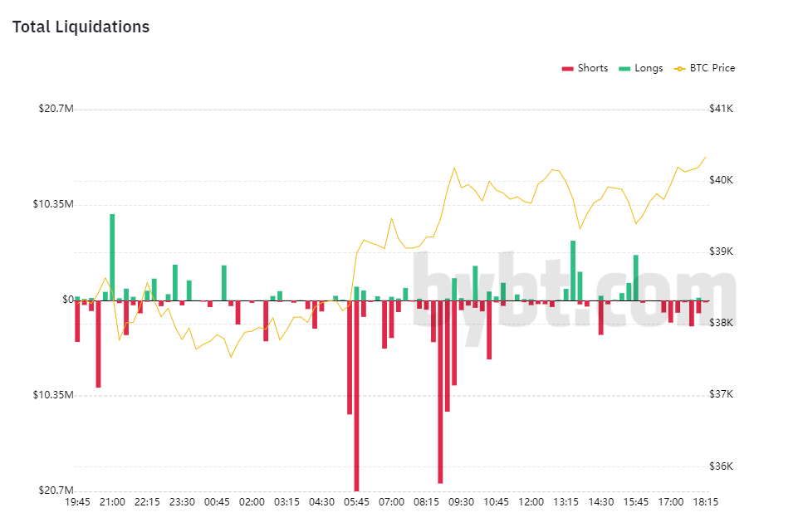
Task: Click the red Shorts legend swatch
Action: (x=568, y=69)
